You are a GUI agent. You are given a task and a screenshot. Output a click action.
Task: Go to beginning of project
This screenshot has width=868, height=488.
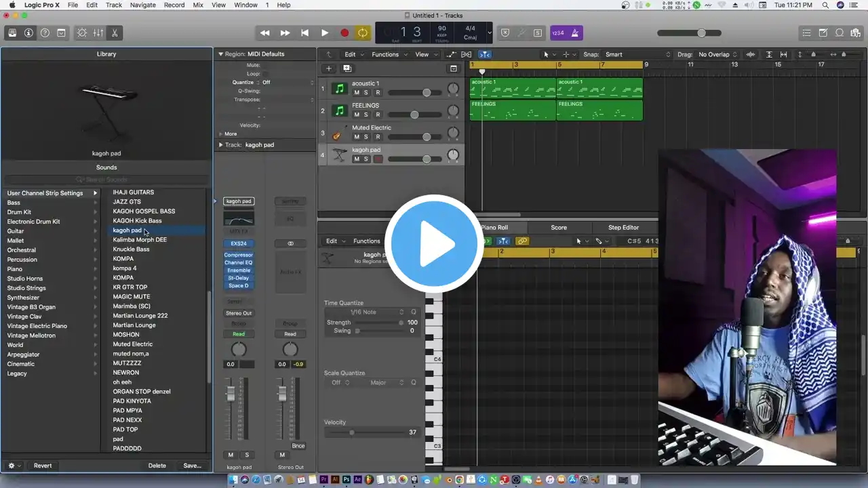pyautogui.click(x=304, y=33)
